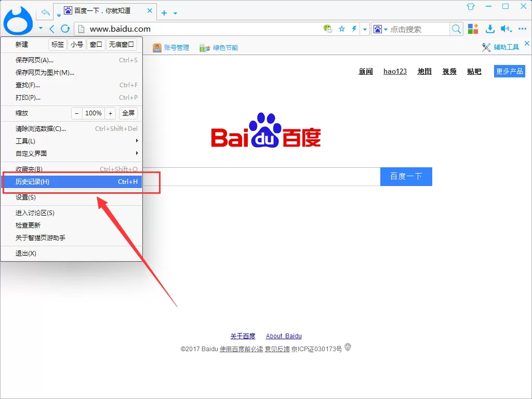Open downloads with the download arrow icon

[x=489, y=29]
